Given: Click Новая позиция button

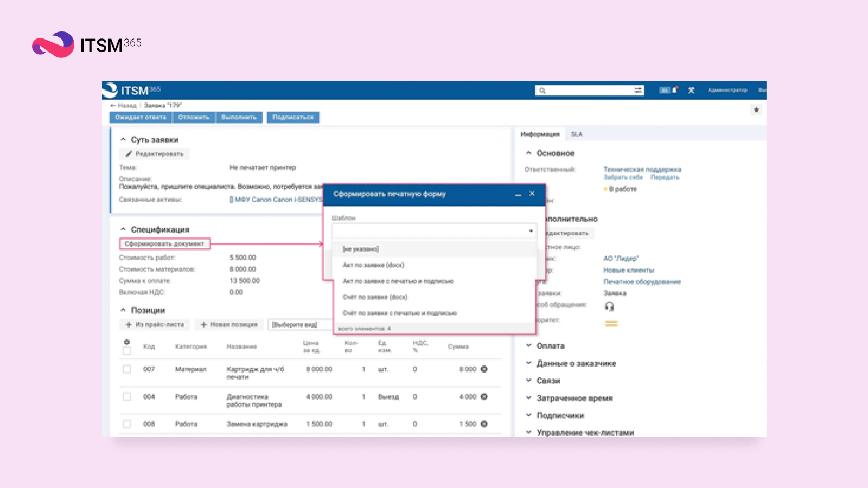Looking at the screenshot, I should (229, 325).
